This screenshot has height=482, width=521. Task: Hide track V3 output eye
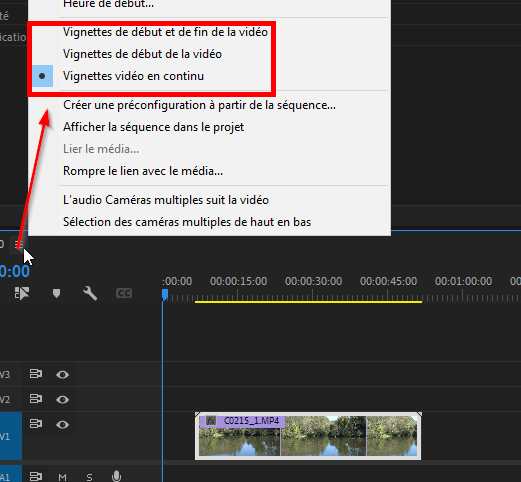(x=62, y=375)
